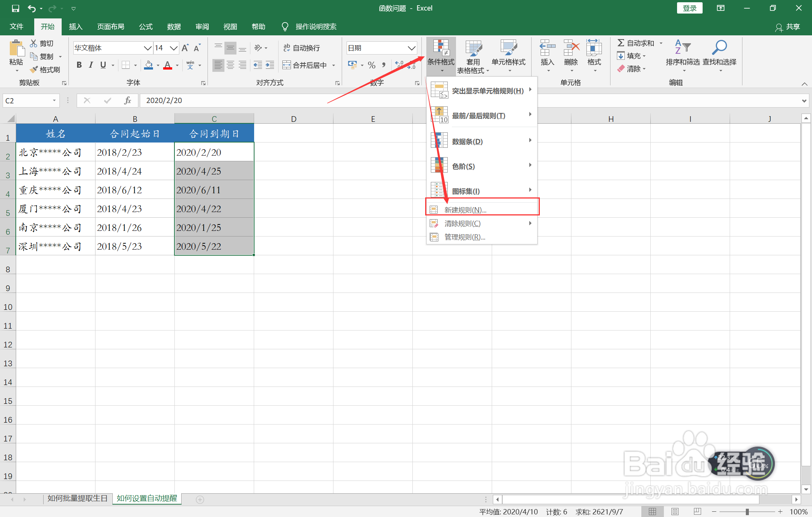The image size is (812, 517).
Task: Click the Save icon in title bar
Action: point(15,8)
